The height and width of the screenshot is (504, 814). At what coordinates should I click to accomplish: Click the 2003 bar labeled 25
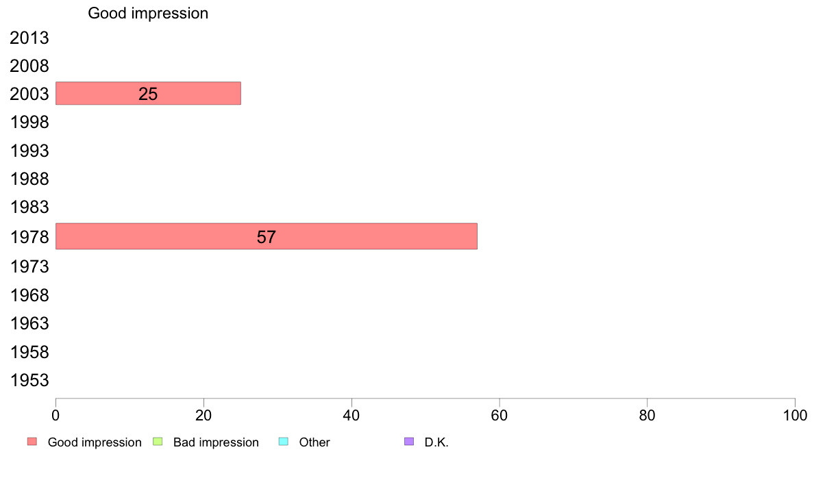point(148,93)
